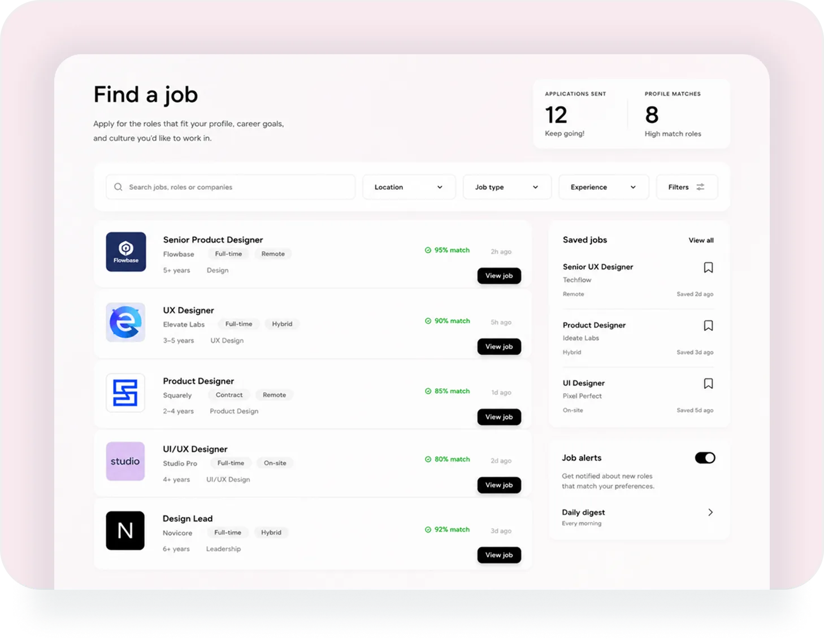Turn off the Job alerts switch
This screenshot has height=644, width=824.
[705, 458]
